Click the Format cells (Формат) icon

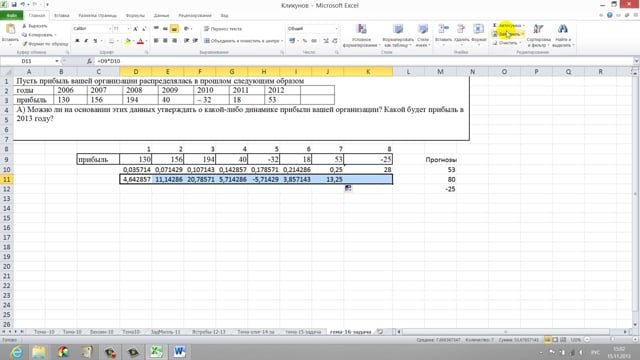click(x=478, y=29)
